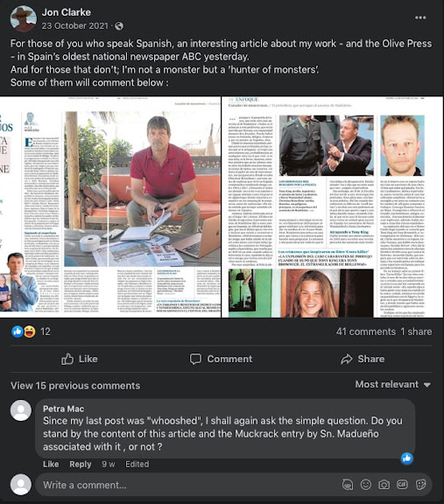Click the public globe privacy icon
The height and width of the screenshot is (504, 444).
point(119,25)
